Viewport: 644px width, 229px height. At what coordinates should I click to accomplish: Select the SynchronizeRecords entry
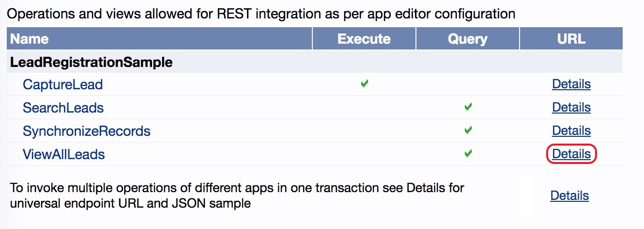tap(86, 131)
